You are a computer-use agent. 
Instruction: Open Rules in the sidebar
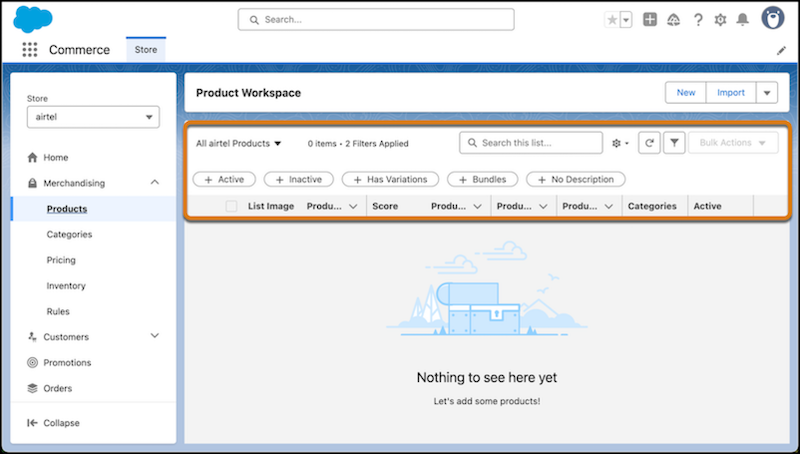(x=58, y=311)
